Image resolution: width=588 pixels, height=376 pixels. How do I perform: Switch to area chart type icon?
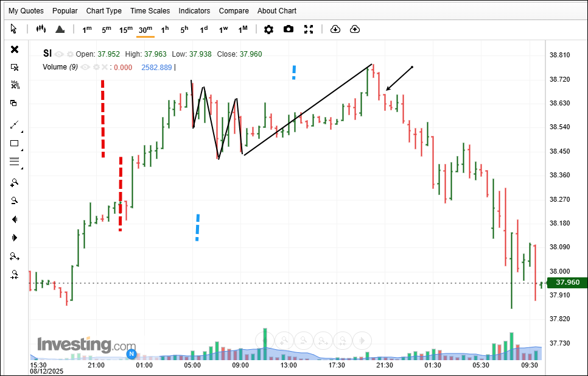[x=60, y=29]
